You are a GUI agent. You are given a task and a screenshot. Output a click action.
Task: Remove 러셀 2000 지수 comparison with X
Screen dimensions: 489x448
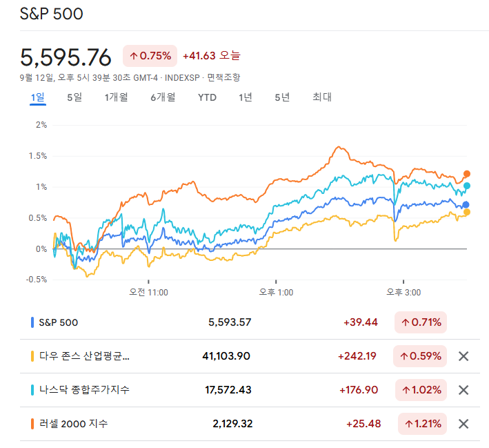coord(463,424)
